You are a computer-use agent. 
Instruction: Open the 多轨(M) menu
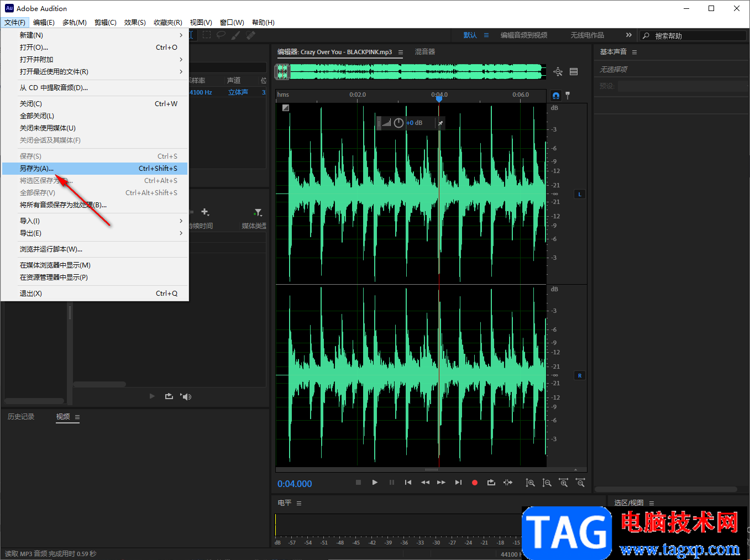coord(75,23)
